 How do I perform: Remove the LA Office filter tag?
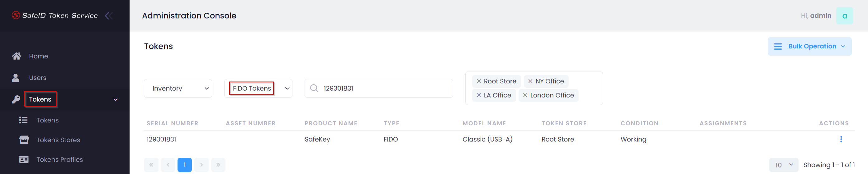pos(478,96)
